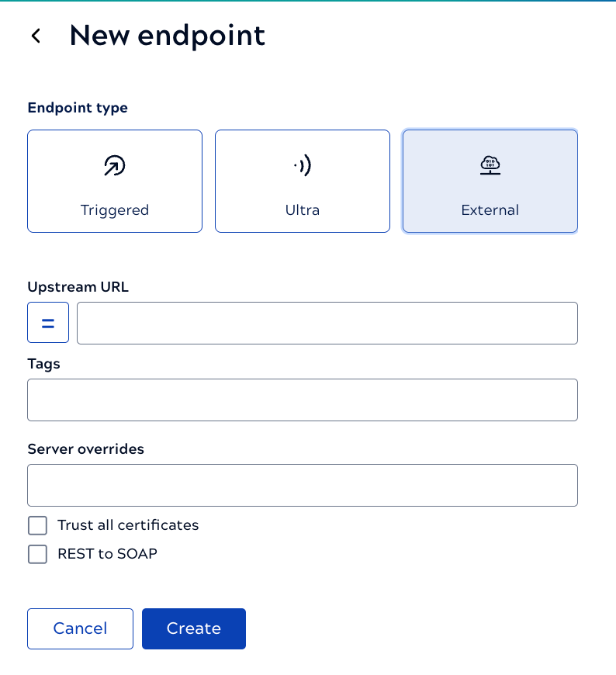Image resolution: width=616 pixels, height=675 pixels.
Task: Click the Triggered label text
Action: (114, 209)
